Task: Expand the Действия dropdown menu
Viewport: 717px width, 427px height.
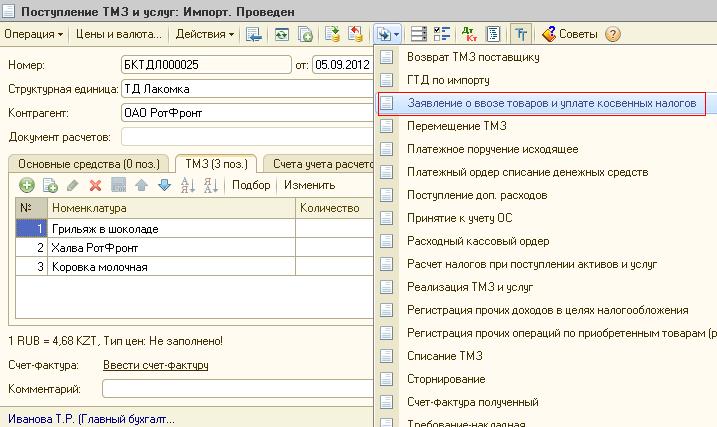Action: coord(204,34)
